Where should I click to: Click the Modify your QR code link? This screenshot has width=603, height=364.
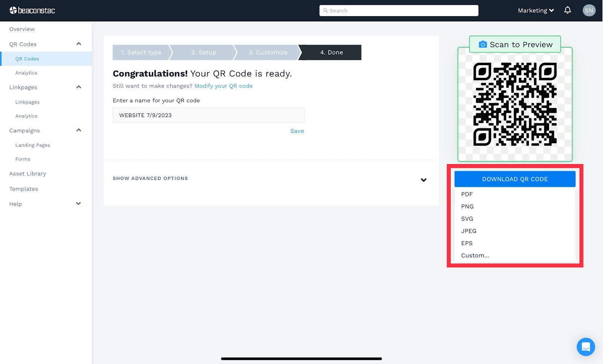click(x=223, y=86)
